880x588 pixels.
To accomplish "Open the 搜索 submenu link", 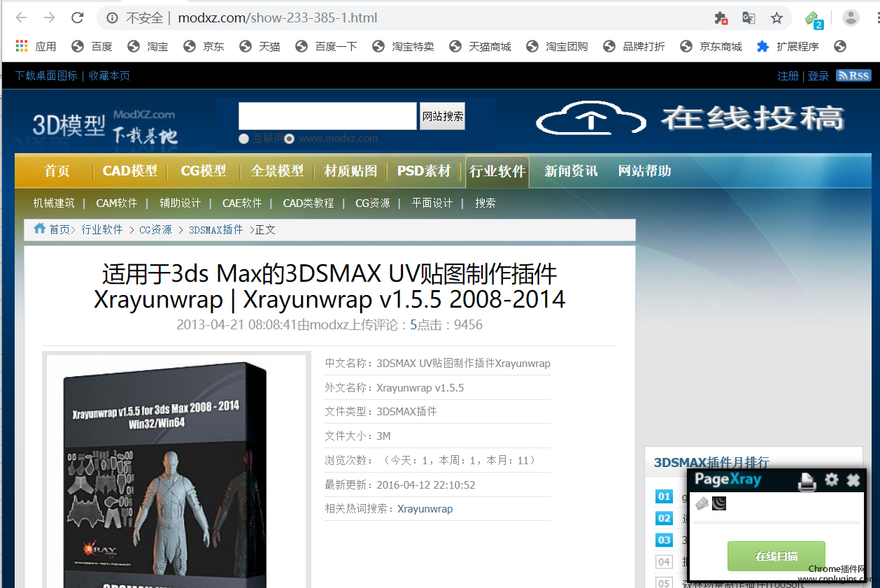I will (485, 203).
